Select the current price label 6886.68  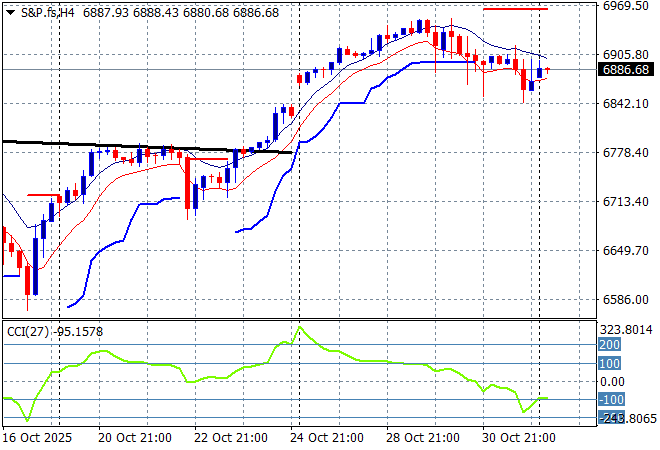[x=626, y=69]
